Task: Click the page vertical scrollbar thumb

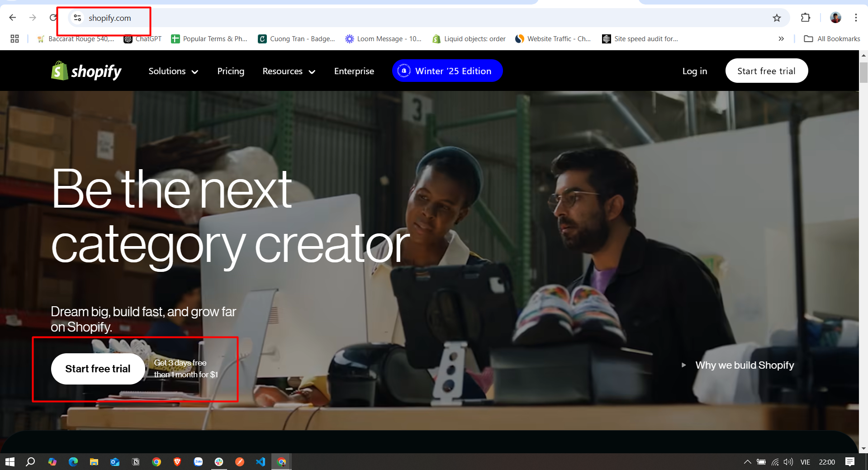Action: [863, 72]
